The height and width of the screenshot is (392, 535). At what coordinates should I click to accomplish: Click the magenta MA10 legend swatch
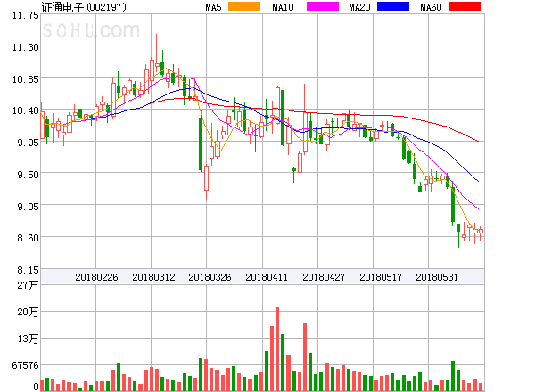[323, 6]
